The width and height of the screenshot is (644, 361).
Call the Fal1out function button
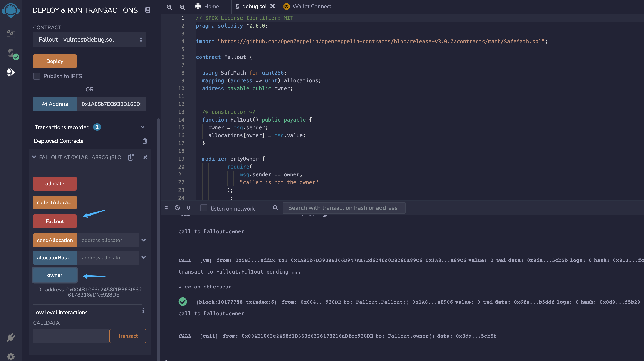(55, 221)
